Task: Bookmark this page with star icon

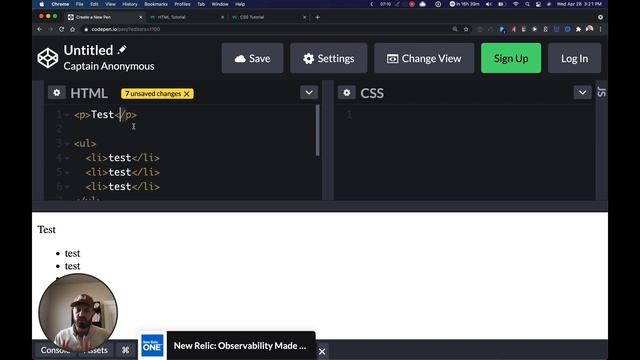Action: pyautogui.click(x=466, y=29)
